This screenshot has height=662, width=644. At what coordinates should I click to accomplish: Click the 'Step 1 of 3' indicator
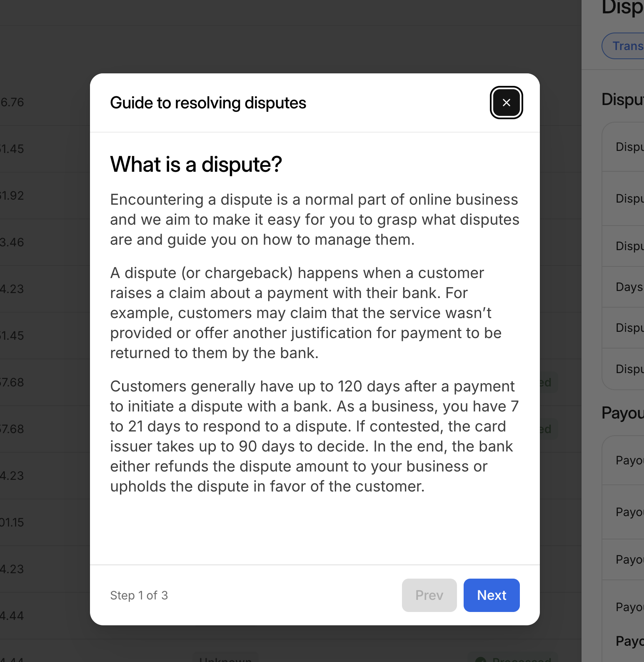click(139, 595)
